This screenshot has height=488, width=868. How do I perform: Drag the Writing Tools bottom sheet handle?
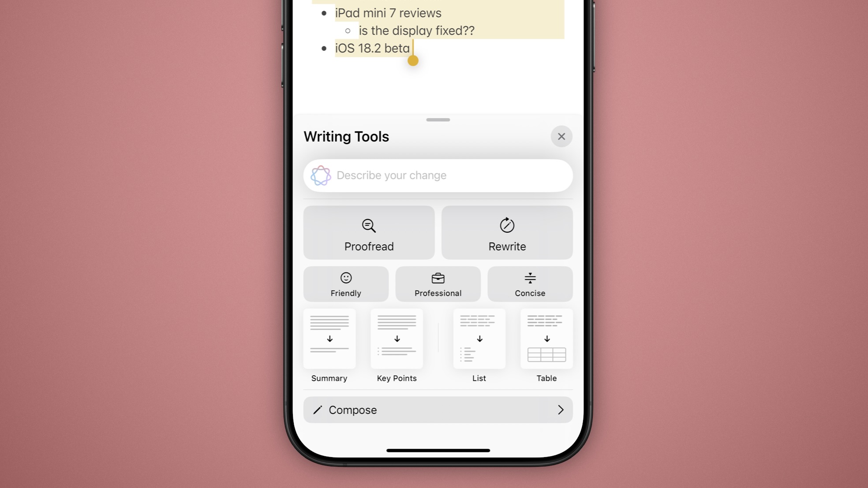438,120
